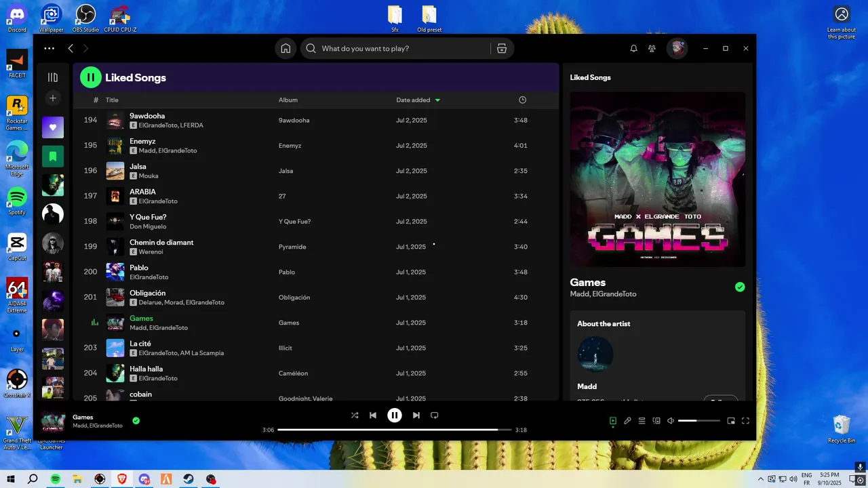Click artist Don Miguelo
Viewport: 868px width, 488px height.
pyautogui.click(x=148, y=226)
